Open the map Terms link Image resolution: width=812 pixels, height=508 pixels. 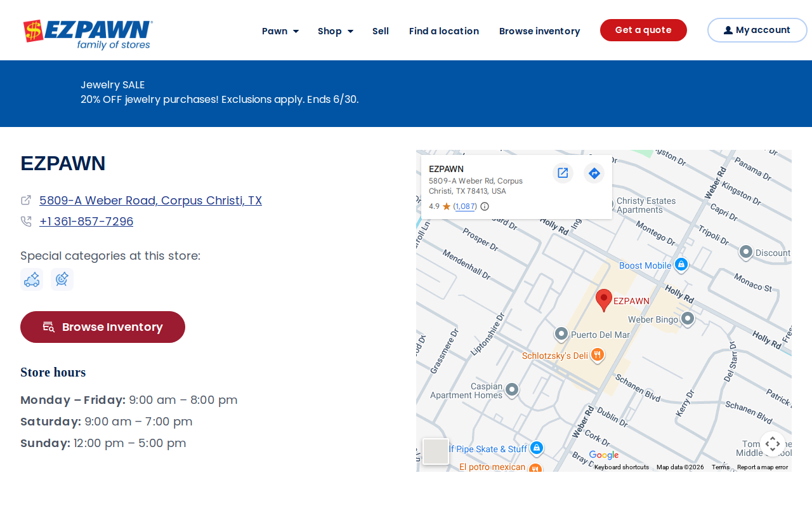(721, 467)
